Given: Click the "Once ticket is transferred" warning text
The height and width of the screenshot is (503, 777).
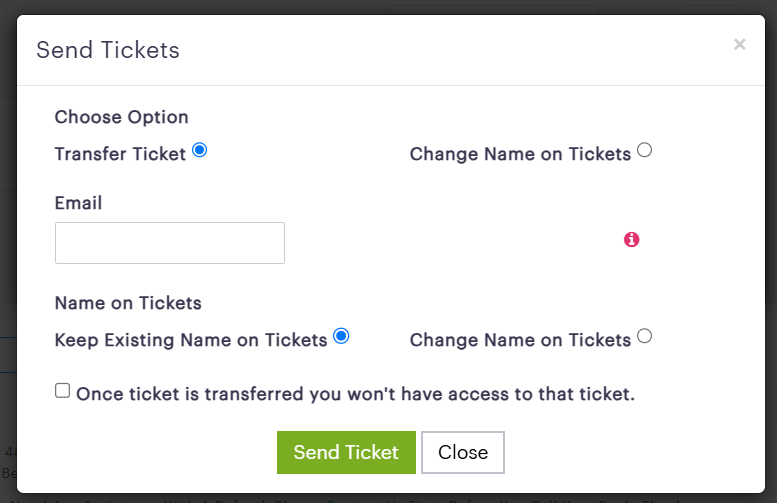Looking at the screenshot, I should click(x=355, y=394).
